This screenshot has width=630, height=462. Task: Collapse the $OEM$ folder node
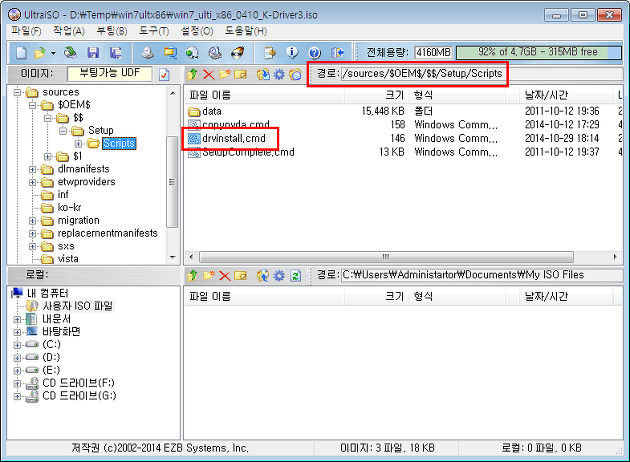(33, 105)
